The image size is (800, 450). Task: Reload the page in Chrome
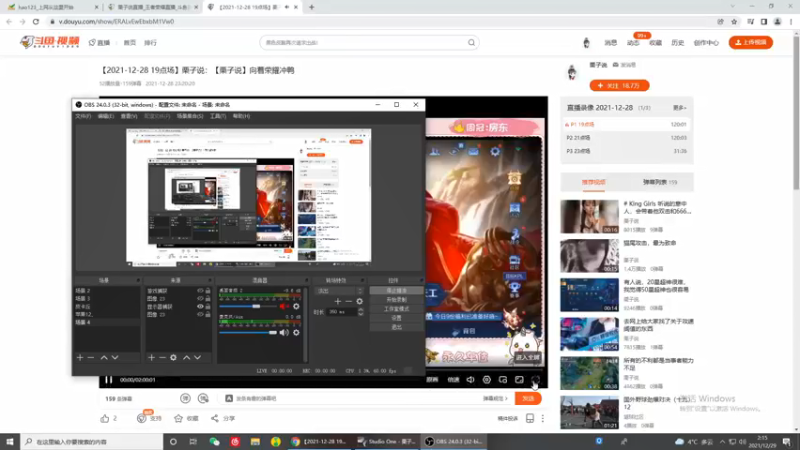click(x=36, y=22)
